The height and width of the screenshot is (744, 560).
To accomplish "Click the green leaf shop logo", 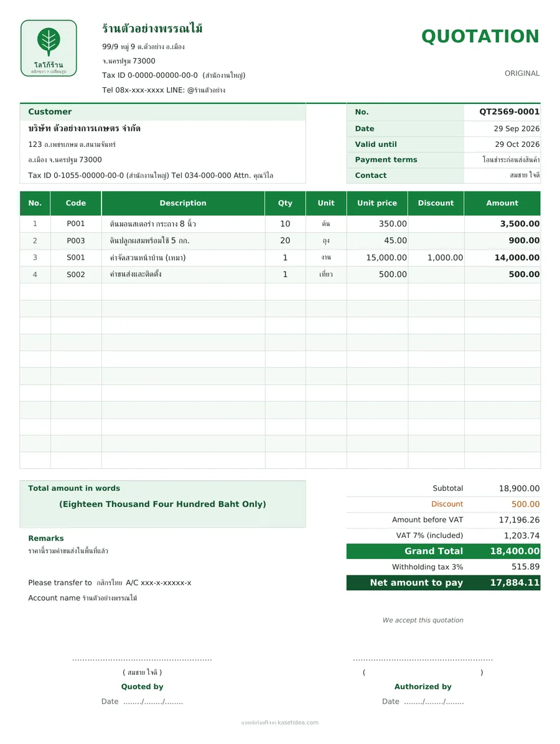I will click(49, 48).
